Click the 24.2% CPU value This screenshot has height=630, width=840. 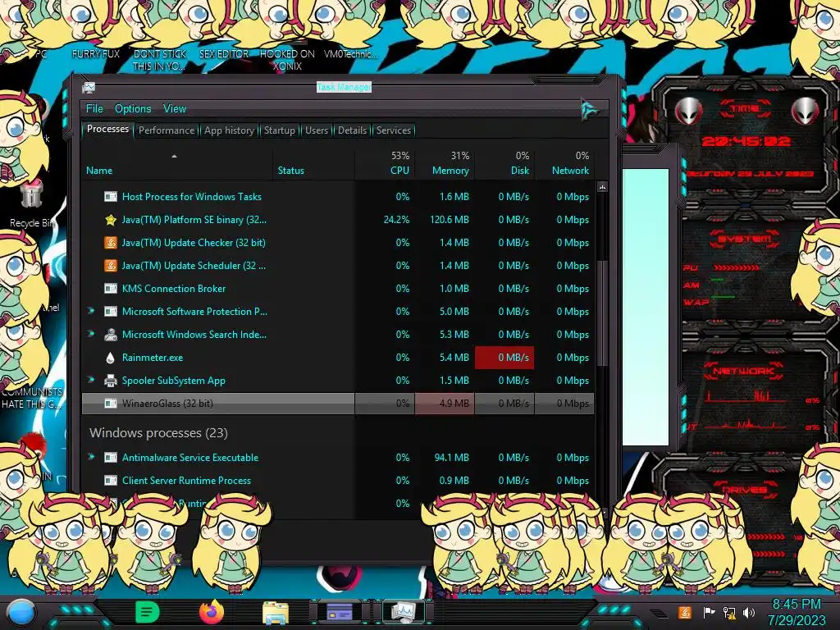click(x=396, y=220)
